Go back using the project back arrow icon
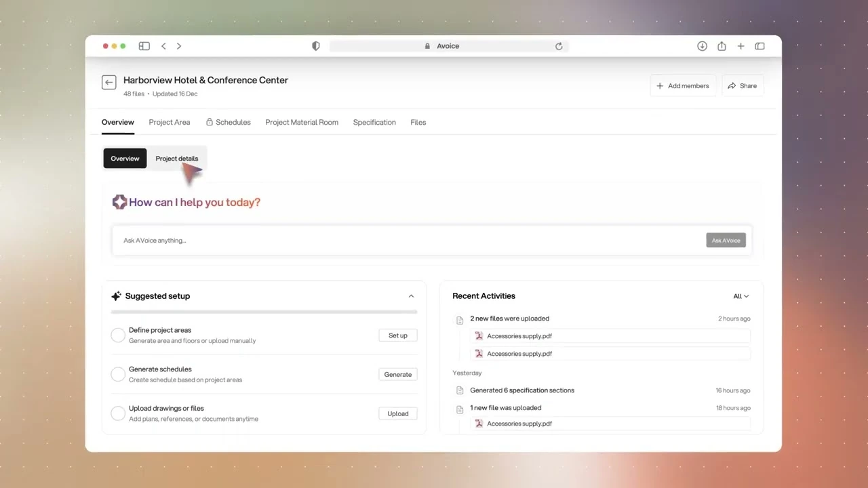The width and height of the screenshot is (868, 488). point(109,82)
